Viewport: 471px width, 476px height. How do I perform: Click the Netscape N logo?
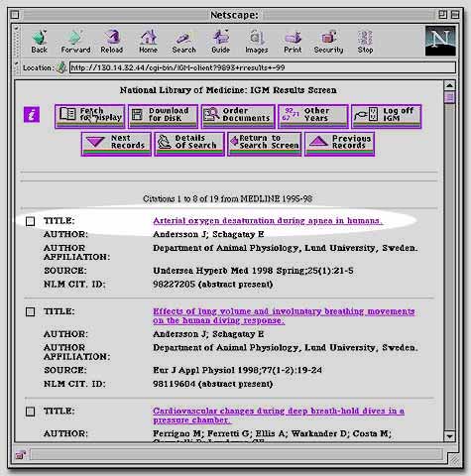coord(440,41)
